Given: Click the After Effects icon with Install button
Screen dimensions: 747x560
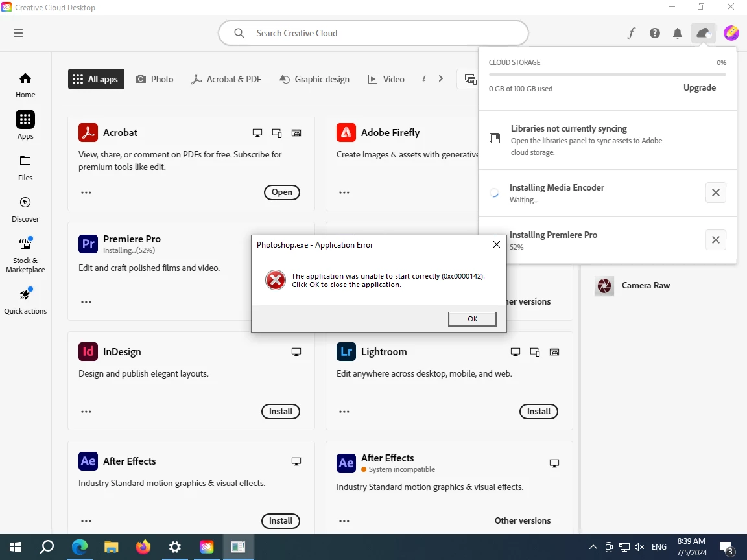Looking at the screenshot, I should 88,461.
